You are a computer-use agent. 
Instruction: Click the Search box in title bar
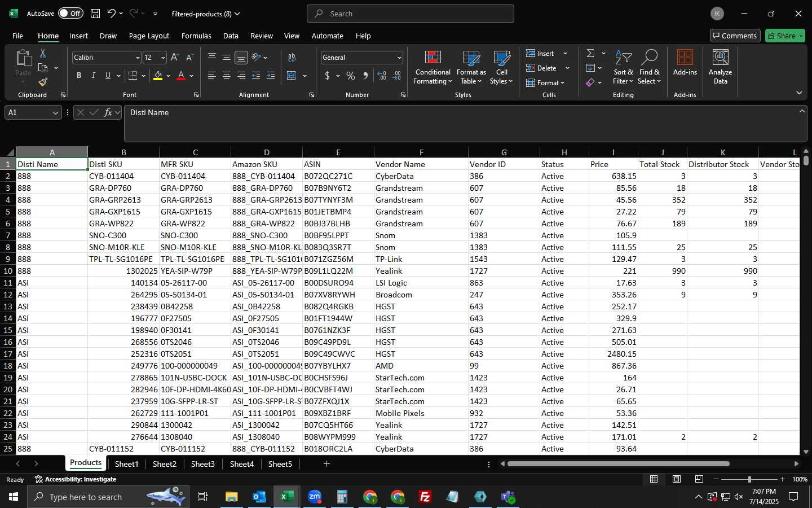[411, 14]
